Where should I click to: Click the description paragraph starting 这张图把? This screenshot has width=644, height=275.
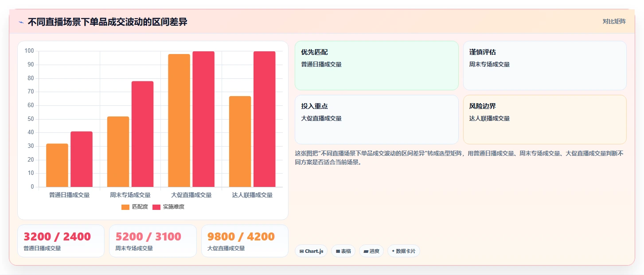click(x=459, y=158)
